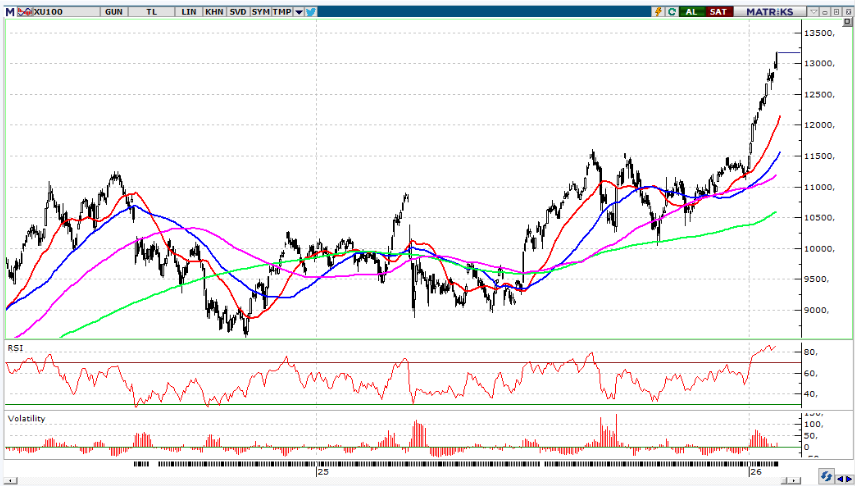Open the GUN period dropdown

point(114,11)
